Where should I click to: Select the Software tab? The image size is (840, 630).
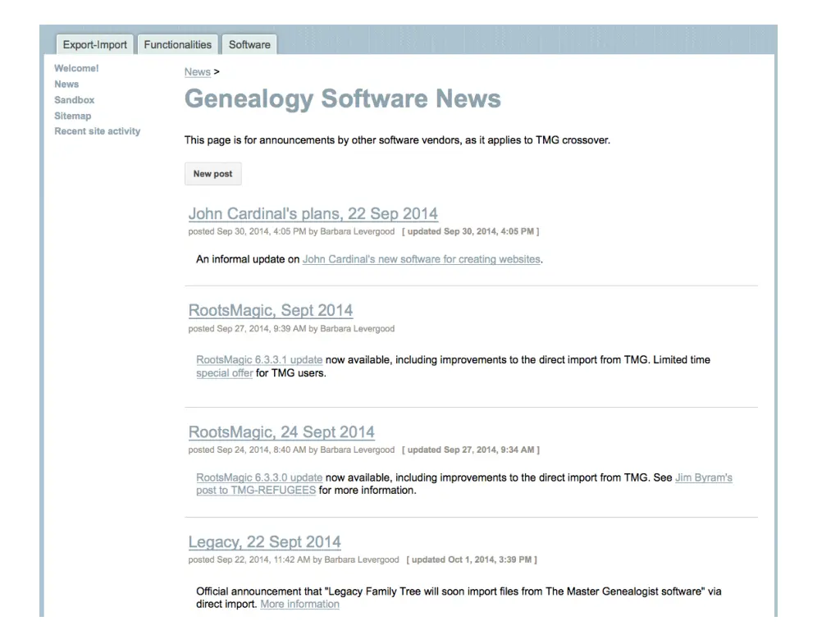coord(249,45)
